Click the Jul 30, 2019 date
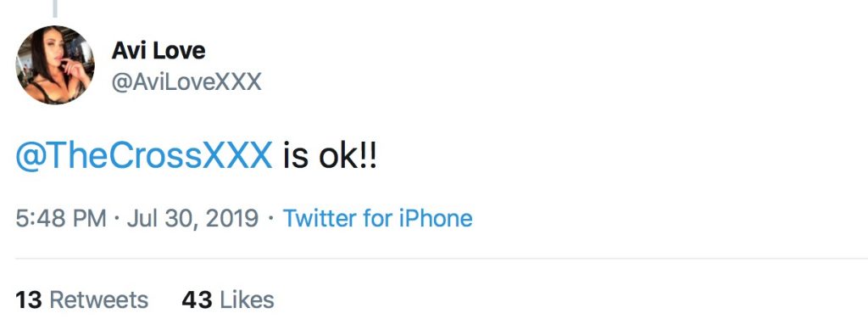This screenshot has width=868, height=330. click(x=192, y=218)
